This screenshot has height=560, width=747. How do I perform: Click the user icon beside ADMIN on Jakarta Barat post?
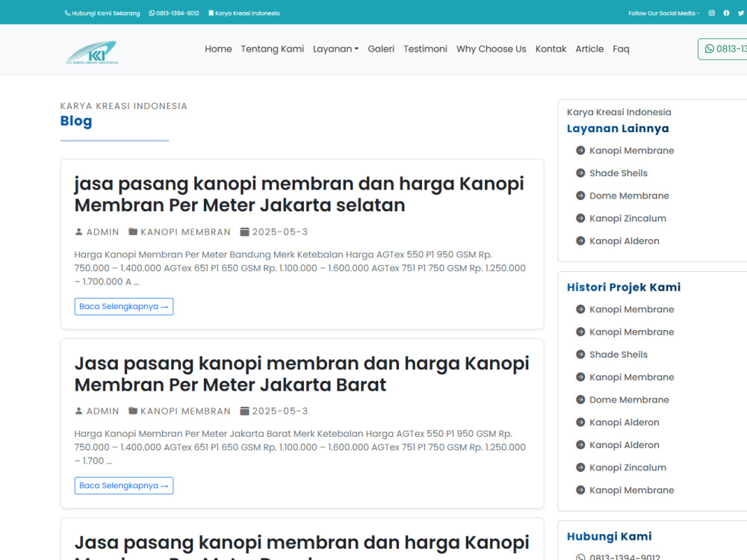tap(78, 411)
